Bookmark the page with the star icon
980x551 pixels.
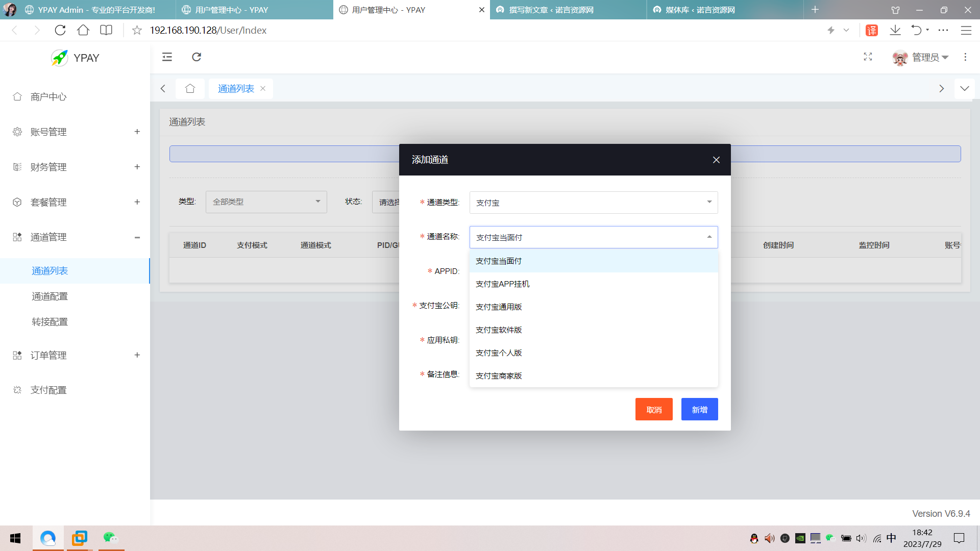[136, 30]
